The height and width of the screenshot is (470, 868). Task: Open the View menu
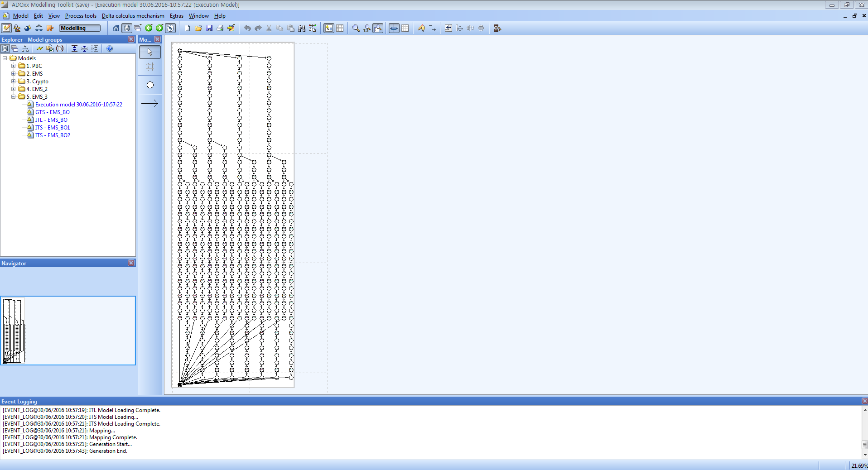coord(54,16)
